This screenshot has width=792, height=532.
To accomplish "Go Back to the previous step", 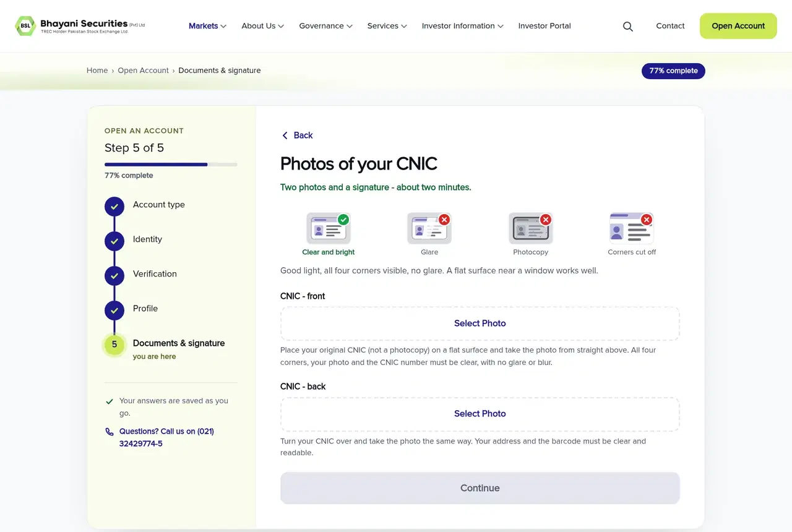I will (297, 135).
